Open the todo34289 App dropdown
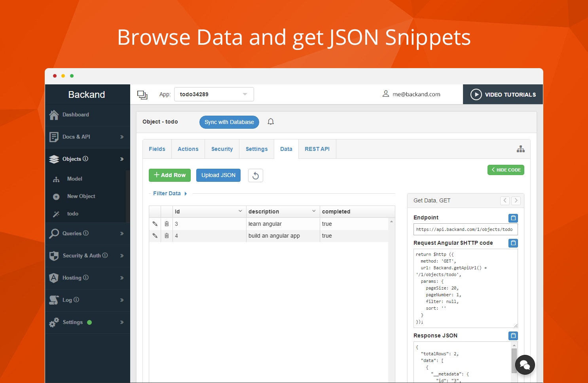The height and width of the screenshot is (383, 588). [x=214, y=94]
